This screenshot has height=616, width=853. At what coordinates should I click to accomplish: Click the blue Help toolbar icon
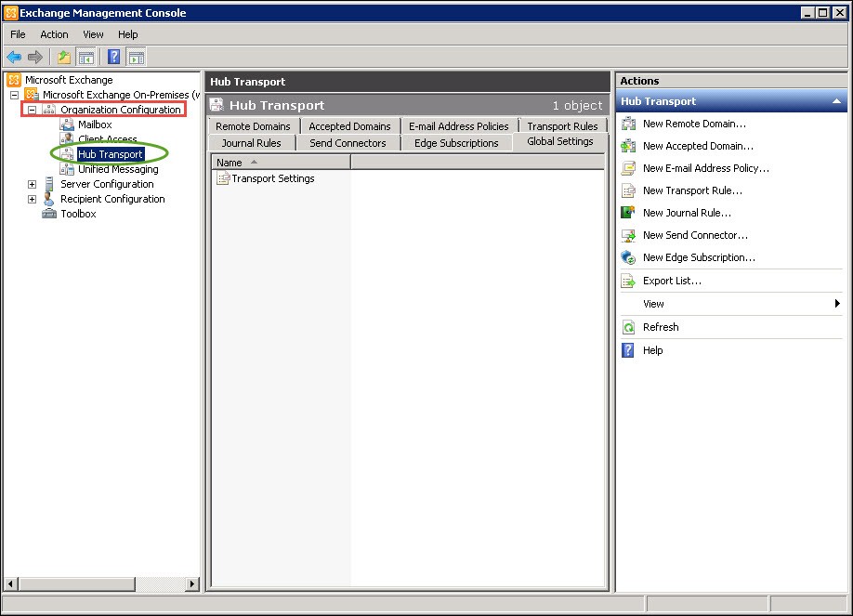coord(113,57)
